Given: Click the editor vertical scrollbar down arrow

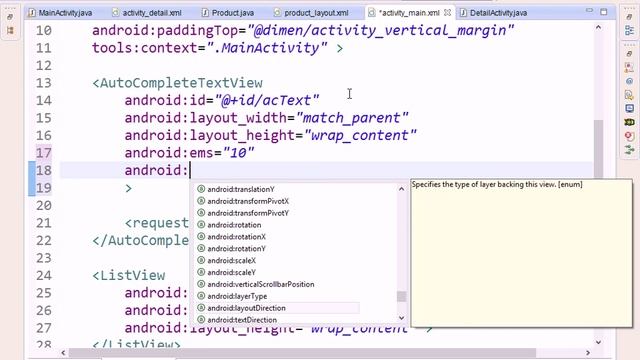Looking at the screenshot, I should pyautogui.click(x=598, y=342).
